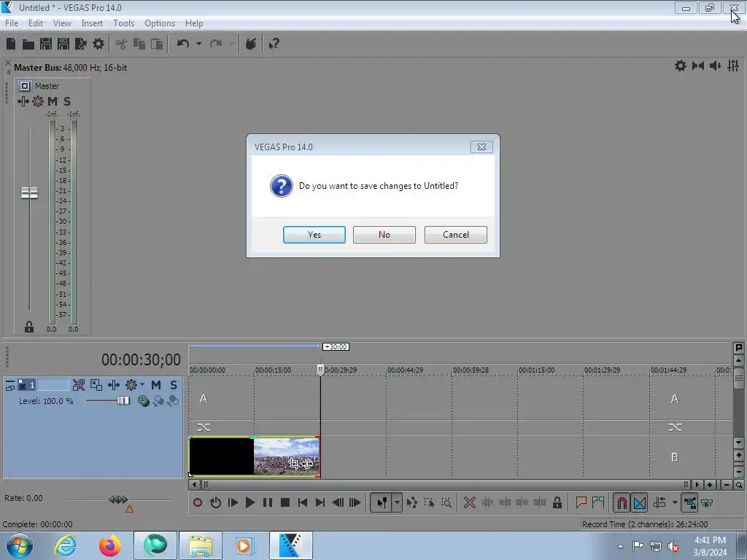Open track 1 Track FX icon
The height and width of the screenshot is (560, 747).
point(114,385)
